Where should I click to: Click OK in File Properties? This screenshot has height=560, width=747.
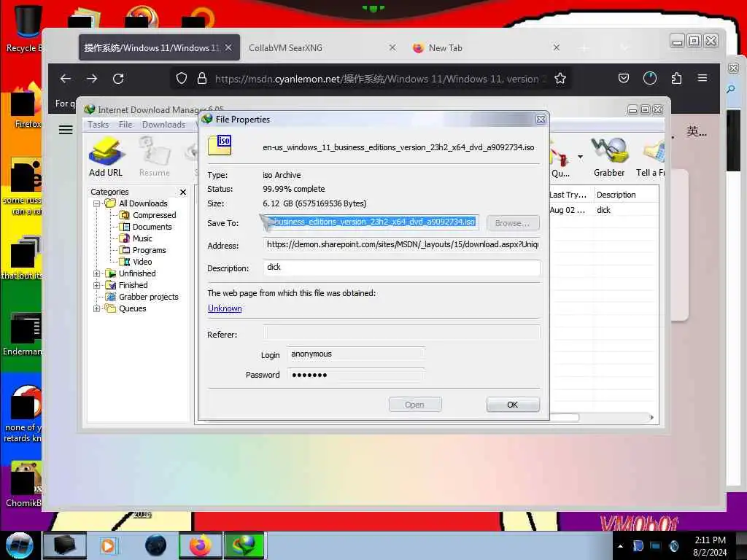point(513,405)
